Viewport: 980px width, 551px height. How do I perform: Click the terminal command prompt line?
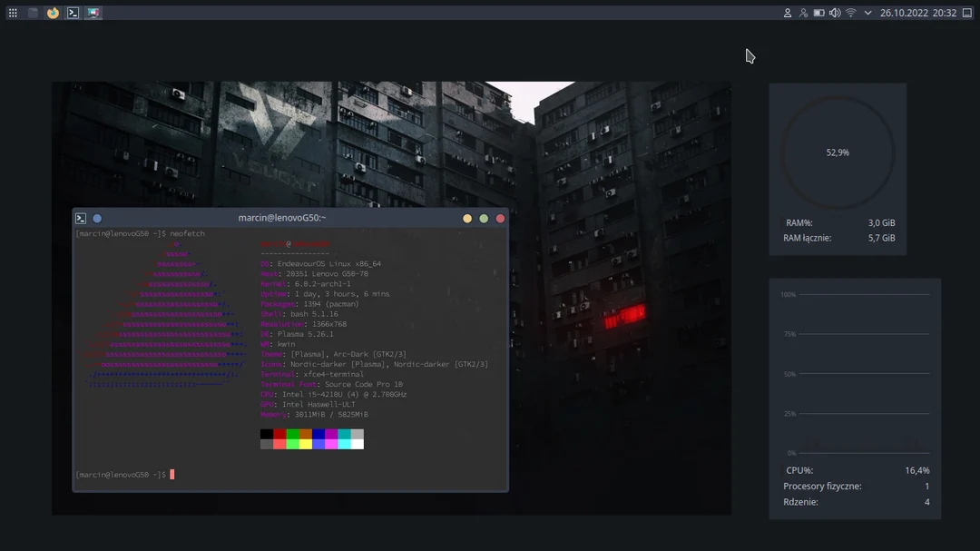tap(122, 473)
